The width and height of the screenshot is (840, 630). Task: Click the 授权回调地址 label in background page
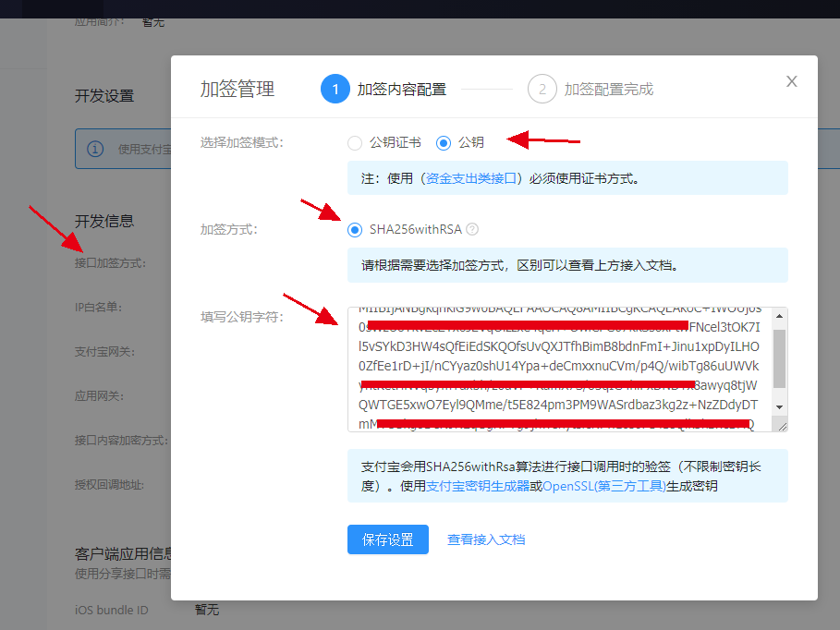click(110, 485)
